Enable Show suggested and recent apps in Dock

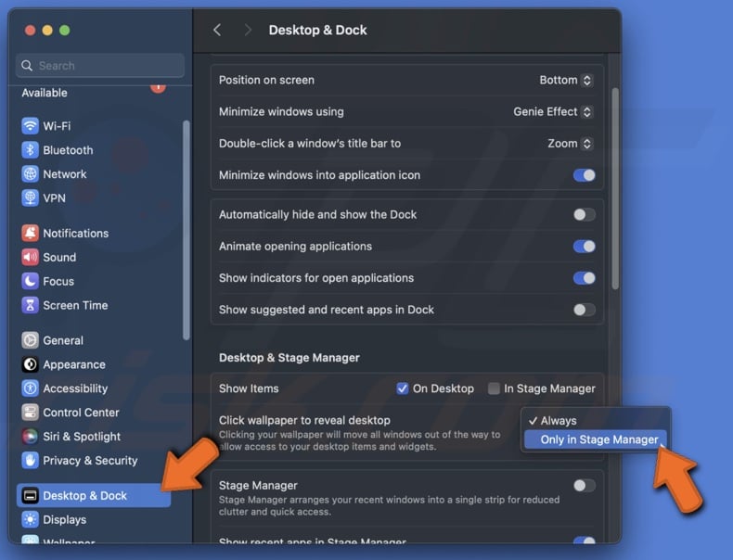584,310
